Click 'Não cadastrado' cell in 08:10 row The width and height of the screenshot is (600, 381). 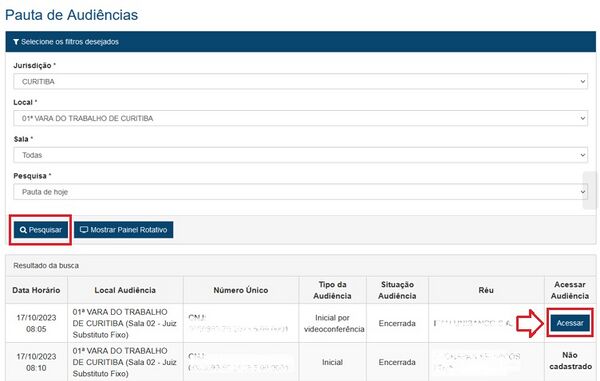[570, 361]
